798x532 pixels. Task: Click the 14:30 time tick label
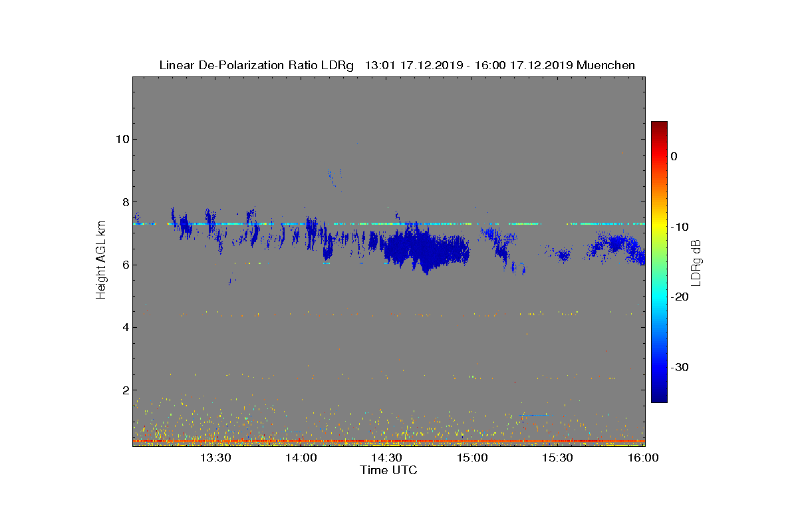click(x=386, y=458)
